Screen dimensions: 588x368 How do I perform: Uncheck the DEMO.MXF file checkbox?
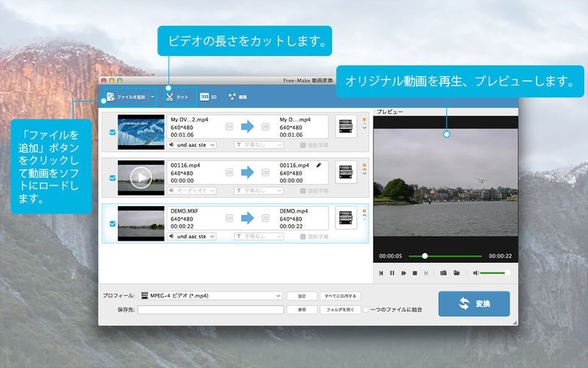(112, 223)
